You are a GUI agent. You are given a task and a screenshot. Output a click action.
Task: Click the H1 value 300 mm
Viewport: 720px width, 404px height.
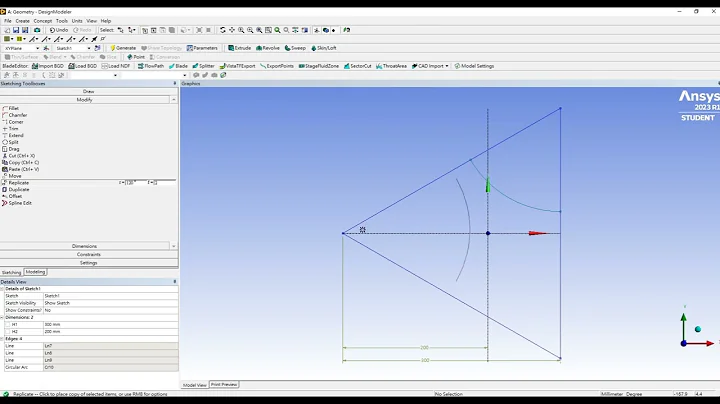[x=111, y=325]
